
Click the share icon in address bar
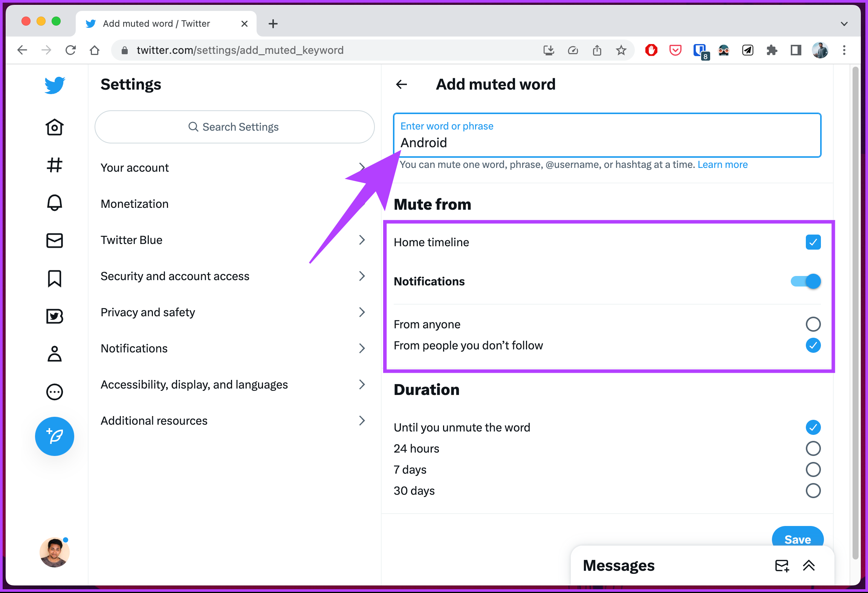[597, 50]
